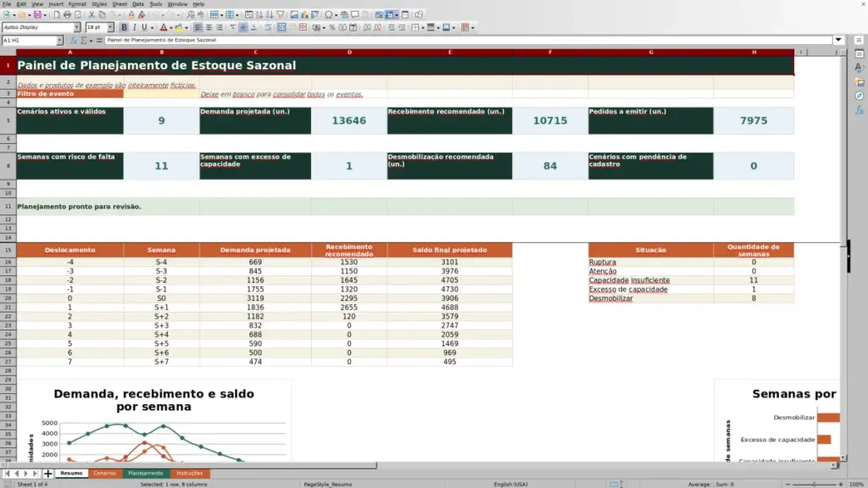Viewport: 868px width, 488px height.
Task: Add a new sheet with the plus icon
Action: coord(47,474)
